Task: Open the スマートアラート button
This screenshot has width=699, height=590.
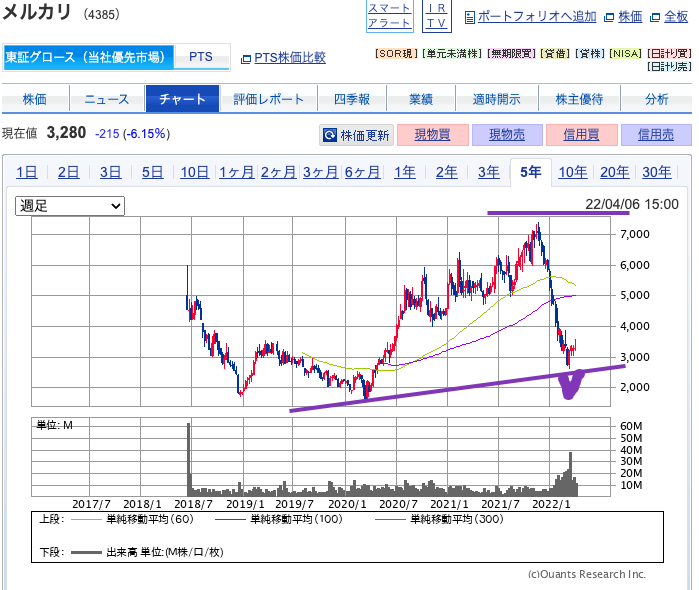Action: pyautogui.click(x=390, y=16)
